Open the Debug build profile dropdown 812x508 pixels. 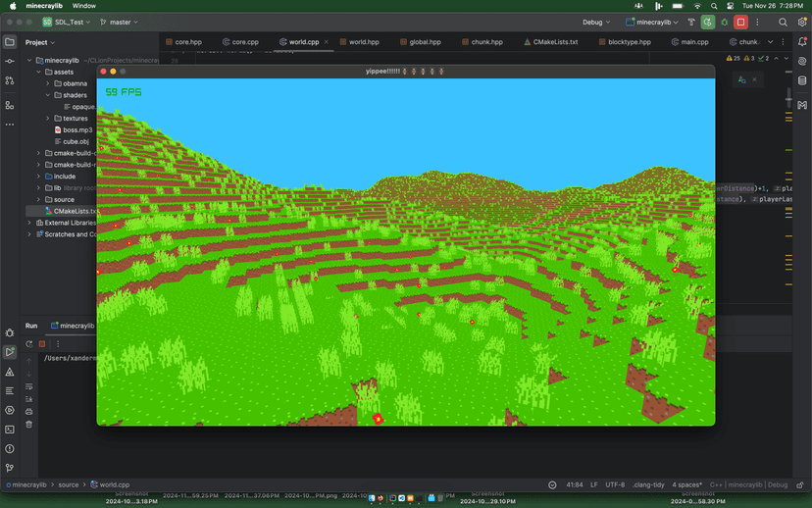pyautogui.click(x=596, y=22)
